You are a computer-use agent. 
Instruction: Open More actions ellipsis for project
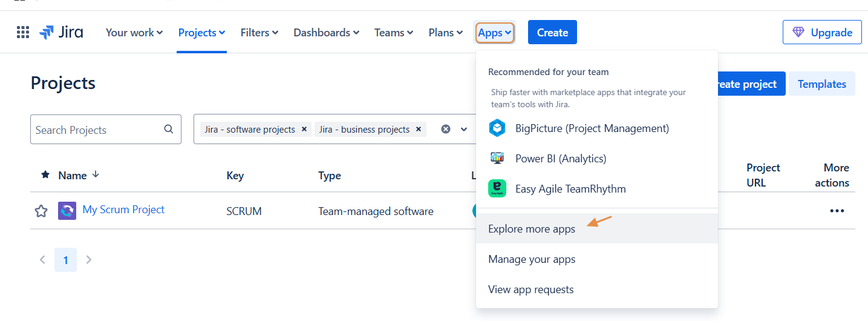[837, 211]
